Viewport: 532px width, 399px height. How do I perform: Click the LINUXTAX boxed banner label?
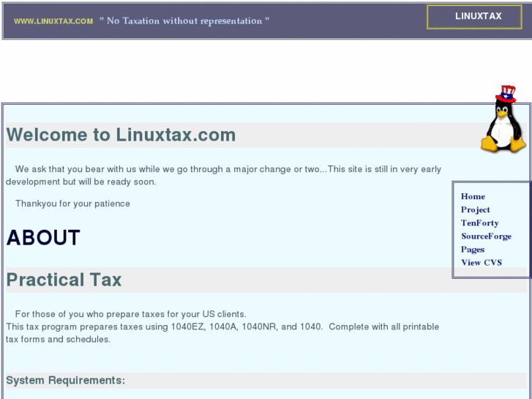point(474,17)
